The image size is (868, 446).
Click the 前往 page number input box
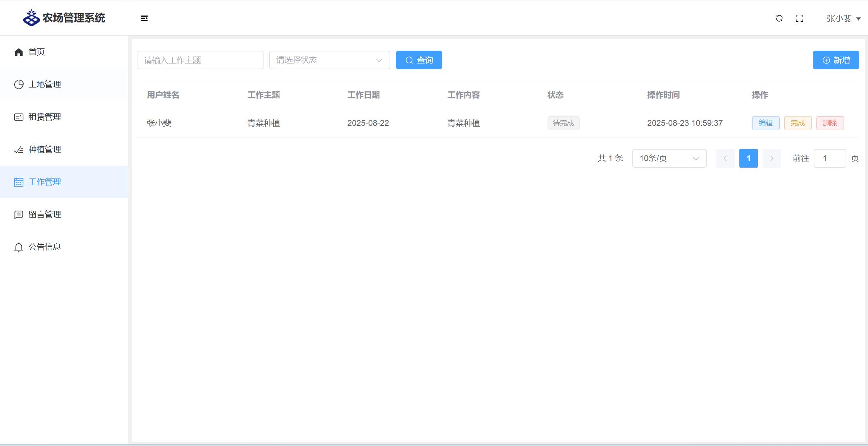(829, 158)
